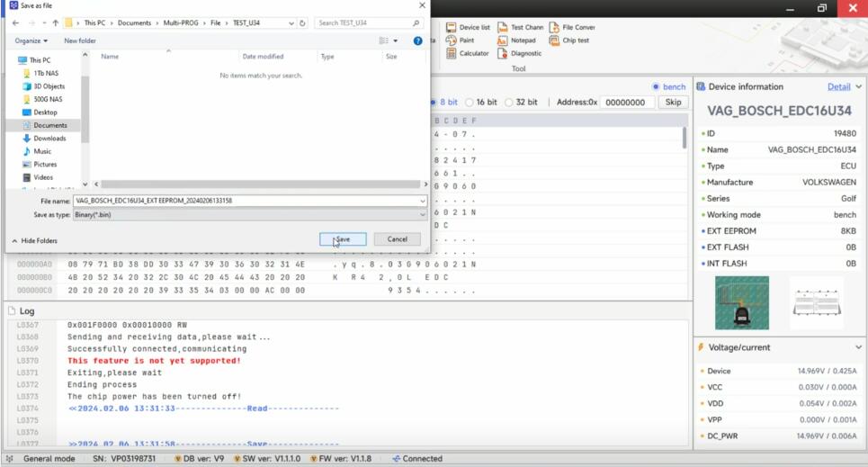Click the General mode status icon
Viewport: 868px width, 467px height.
pos(9,459)
